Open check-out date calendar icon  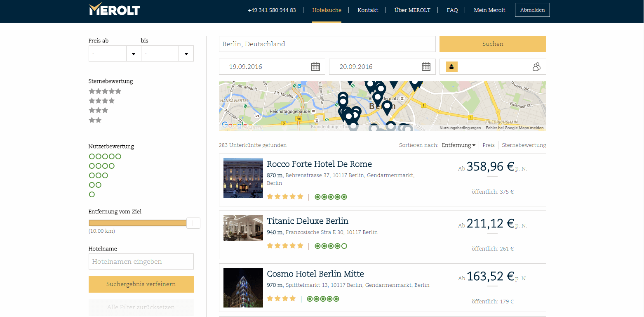point(426,66)
